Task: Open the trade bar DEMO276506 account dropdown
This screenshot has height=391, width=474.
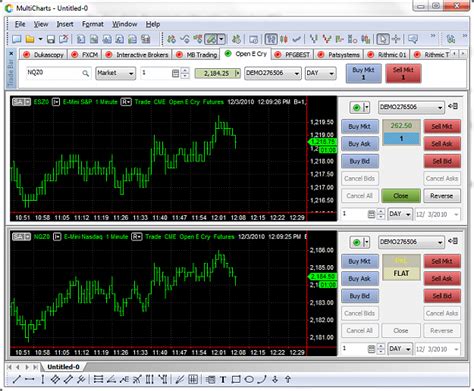Action: coord(273,73)
